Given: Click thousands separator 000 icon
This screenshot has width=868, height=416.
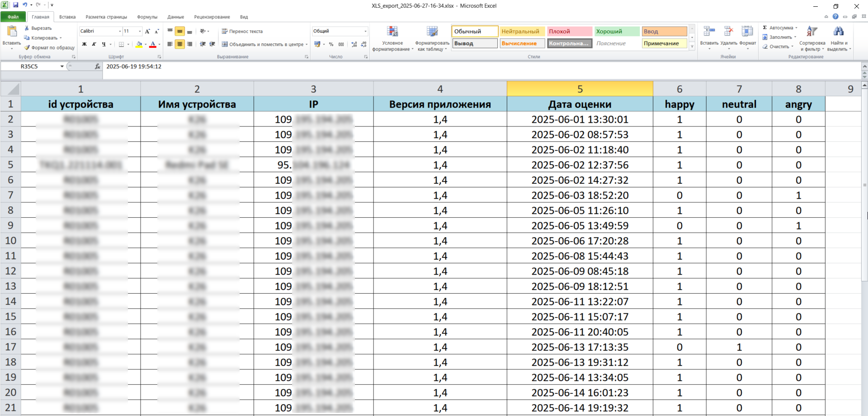Looking at the screenshot, I should click(341, 44).
